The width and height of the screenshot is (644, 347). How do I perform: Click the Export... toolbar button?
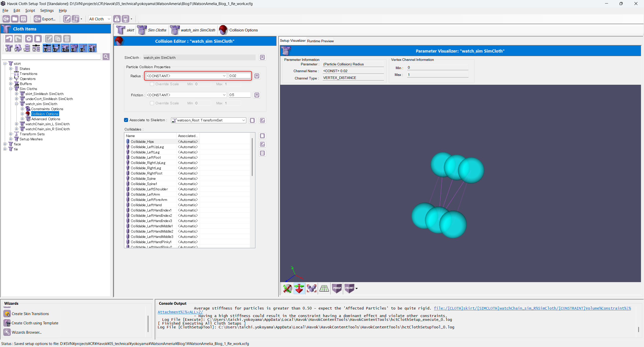45,19
